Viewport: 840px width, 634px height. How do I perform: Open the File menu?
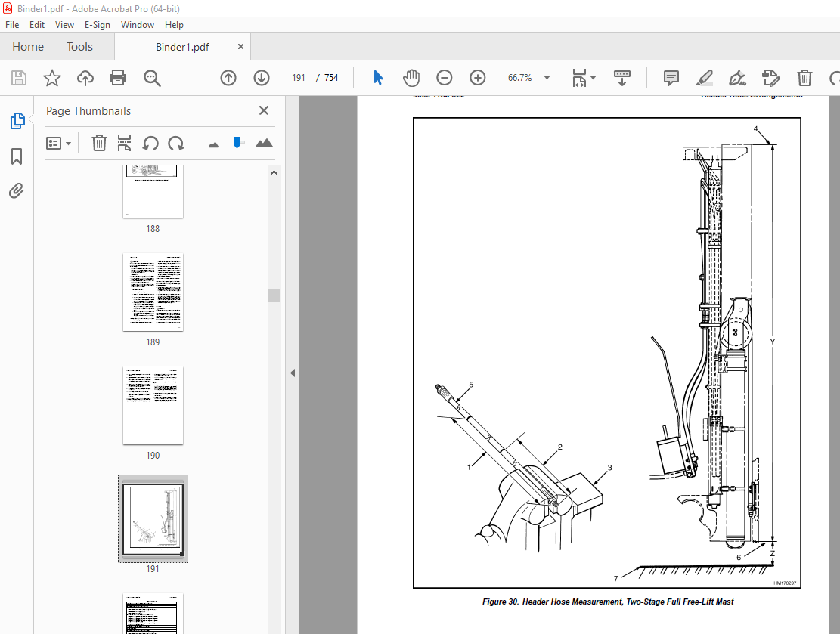coord(12,25)
